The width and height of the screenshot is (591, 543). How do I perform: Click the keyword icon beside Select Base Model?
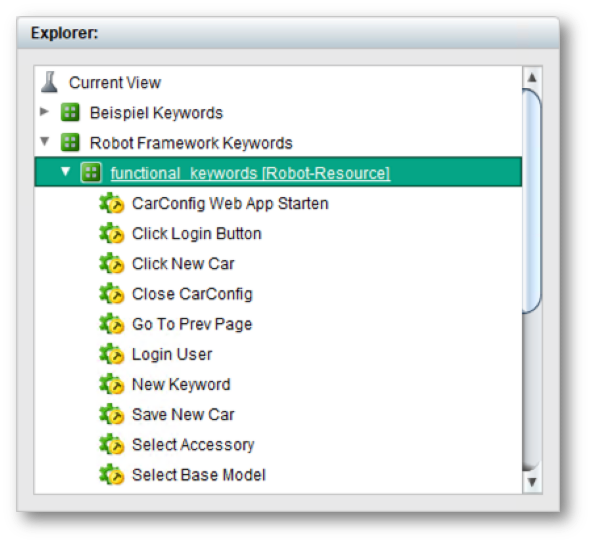click(x=112, y=474)
